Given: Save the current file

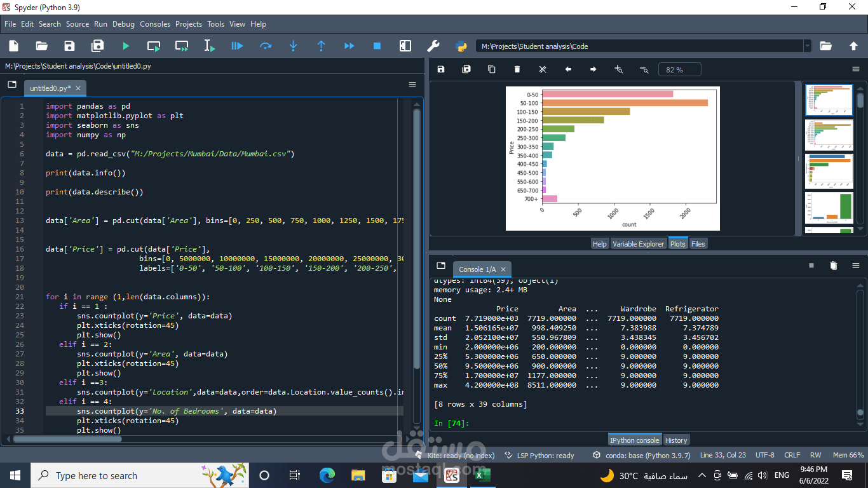Looking at the screenshot, I should [x=70, y=46].
